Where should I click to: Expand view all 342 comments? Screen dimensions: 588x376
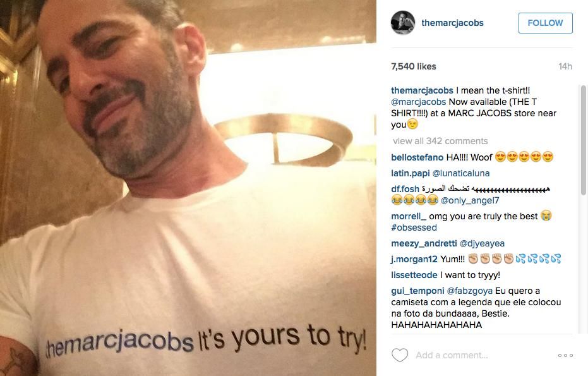click(440, 141)
